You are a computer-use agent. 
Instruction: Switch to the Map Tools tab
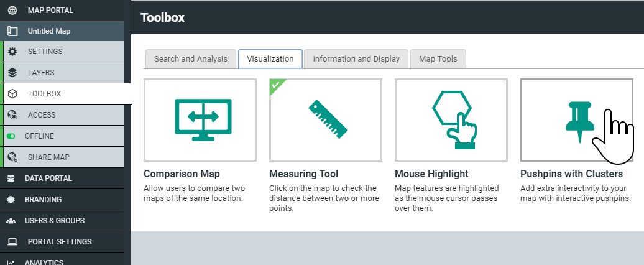[x=438, y=58]
